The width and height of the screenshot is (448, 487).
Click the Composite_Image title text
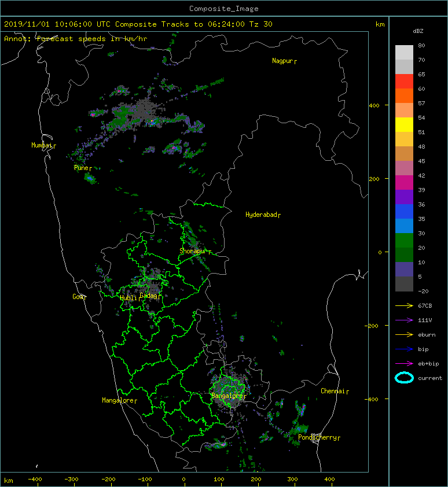(x=224, y=9)
